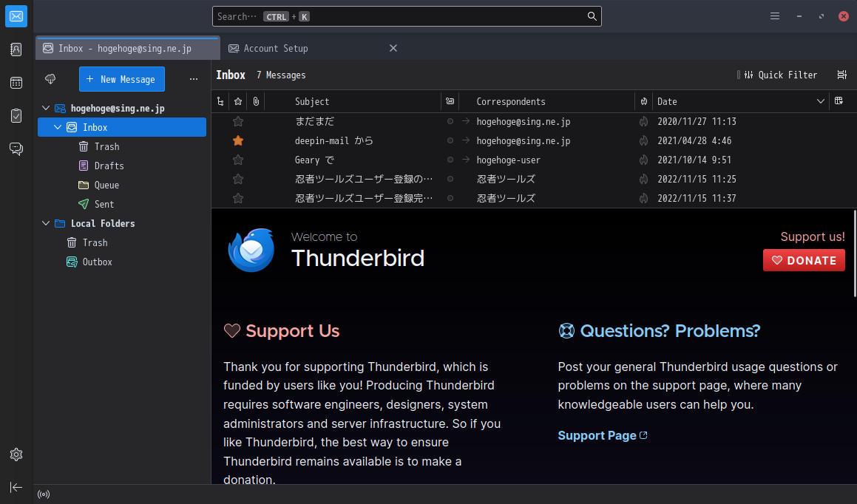The height and width of the screenshot is (504, 857).
Task: Open message dated 2022/11/15 11:37
Action: [534, 198]
